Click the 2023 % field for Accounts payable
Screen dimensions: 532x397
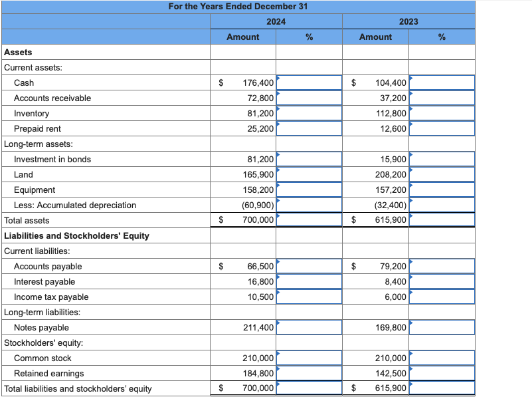point(442,266)
